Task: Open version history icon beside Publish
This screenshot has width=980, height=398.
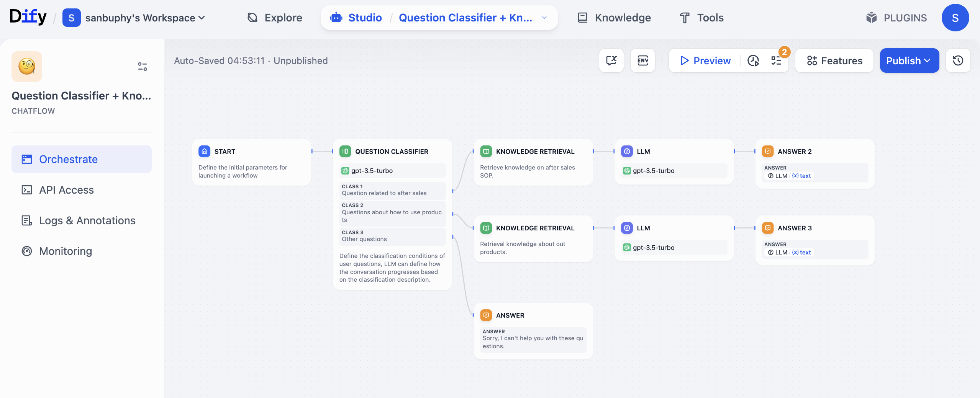Action: [958, 60]
